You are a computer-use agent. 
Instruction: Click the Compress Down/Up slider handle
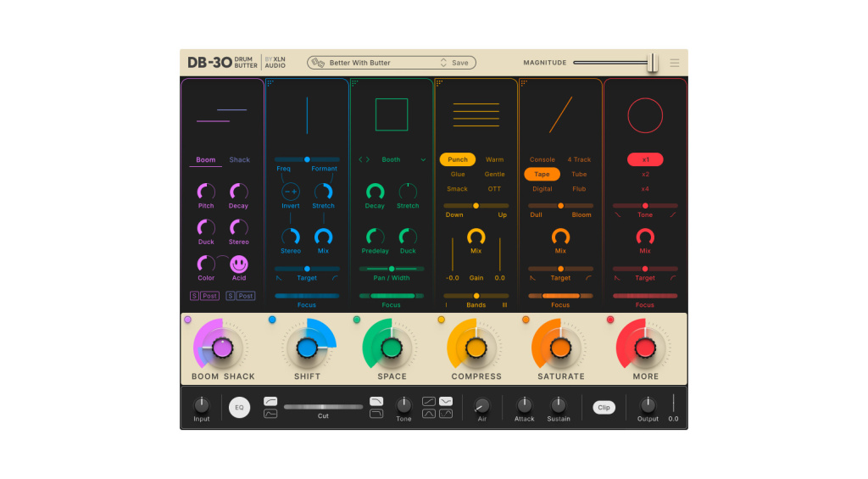pyautogui.click(x=476, y=205)
